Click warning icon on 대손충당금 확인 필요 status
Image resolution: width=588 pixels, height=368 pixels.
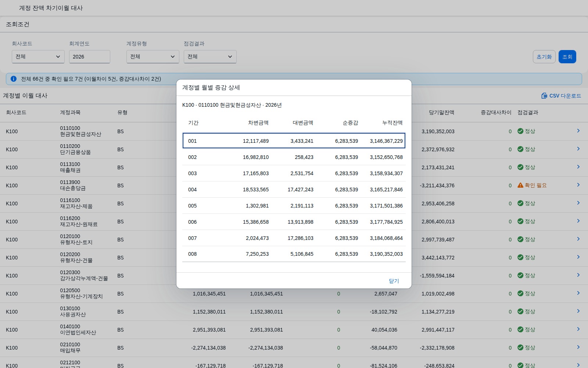pyautogui.click(x=520, y=185)
